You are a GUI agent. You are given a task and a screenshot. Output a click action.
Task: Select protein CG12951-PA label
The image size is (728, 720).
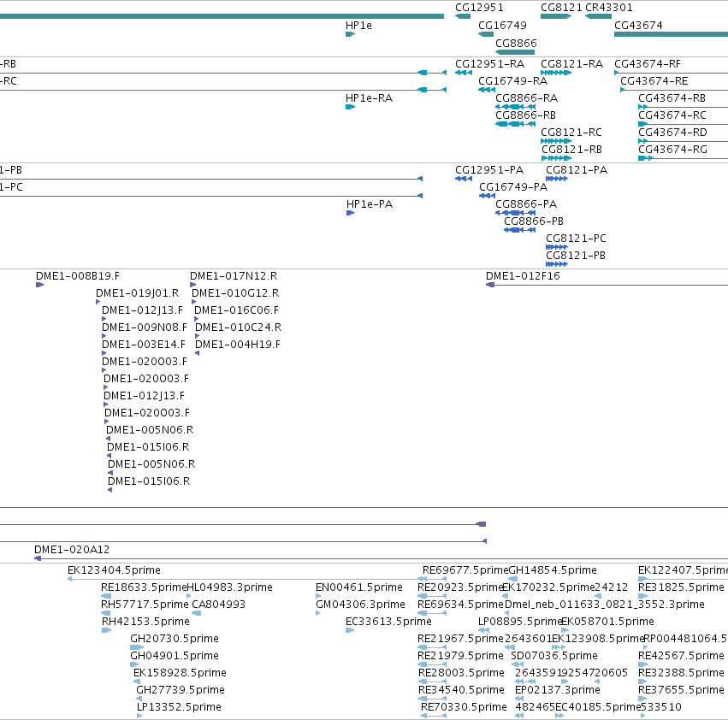tap(489, 170)
